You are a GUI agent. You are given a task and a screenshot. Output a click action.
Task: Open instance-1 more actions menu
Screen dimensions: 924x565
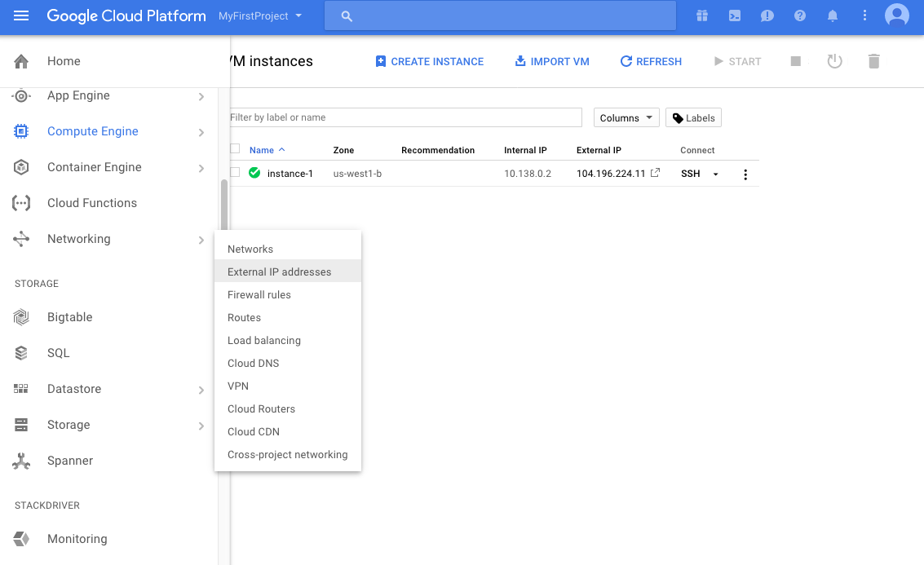745,174
